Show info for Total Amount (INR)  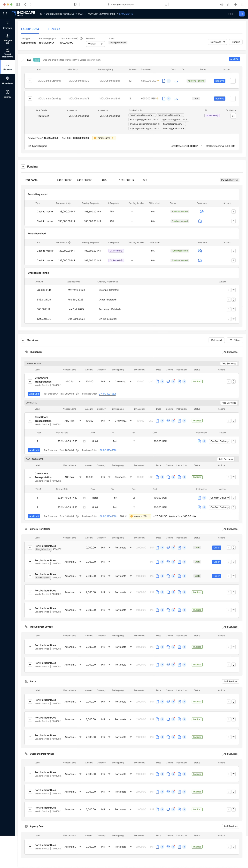[x=81, y=38]
